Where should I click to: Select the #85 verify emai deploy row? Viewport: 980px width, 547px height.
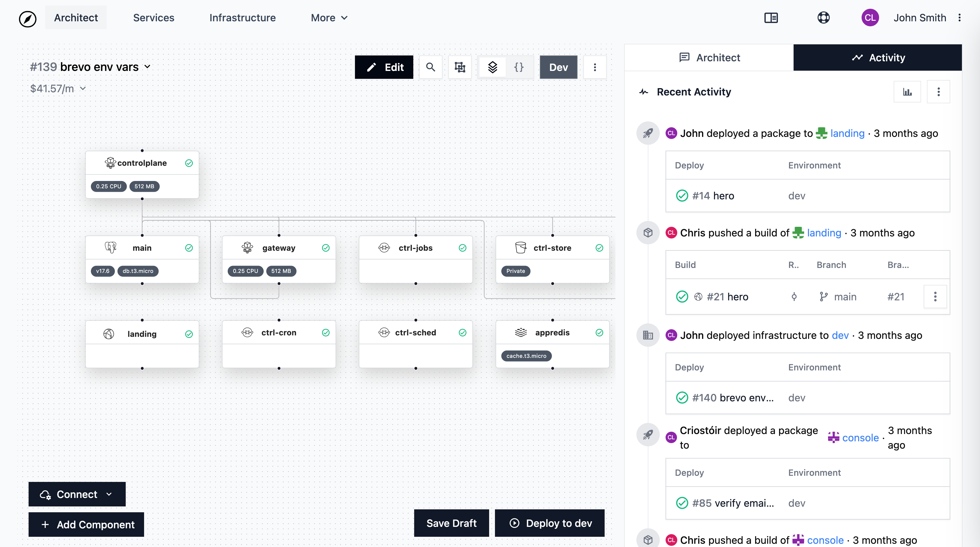point(808,503)
